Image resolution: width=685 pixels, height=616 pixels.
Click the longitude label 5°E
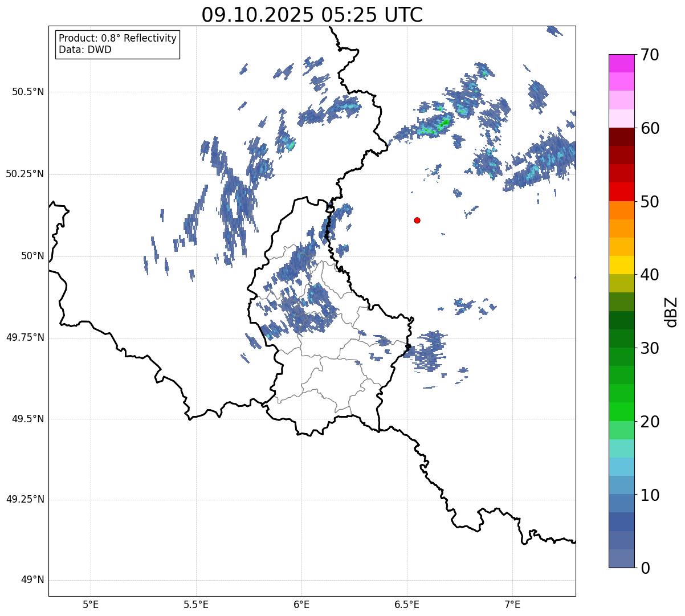[91, 604]
